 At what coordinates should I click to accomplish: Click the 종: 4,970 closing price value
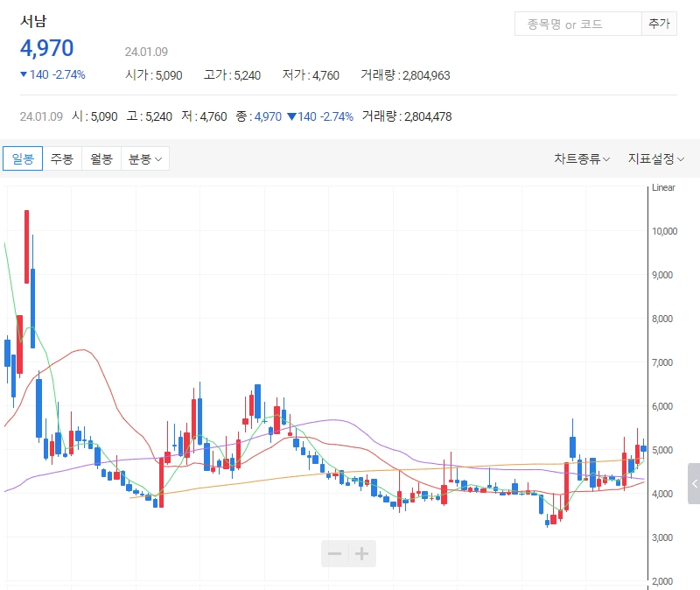[259, 116]
